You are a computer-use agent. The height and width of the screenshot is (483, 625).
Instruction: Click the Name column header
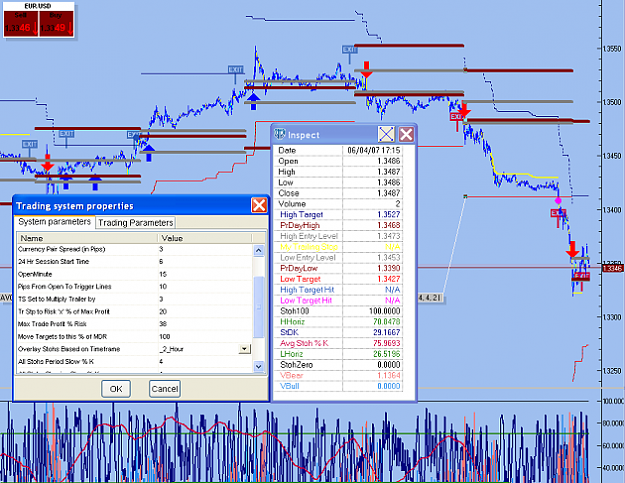click(88, 238)
